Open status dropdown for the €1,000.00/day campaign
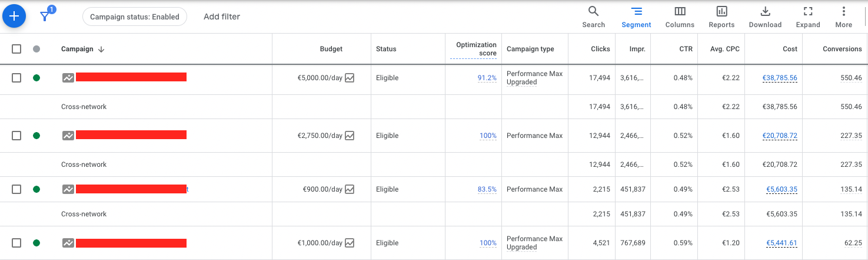 pos(36,243)
